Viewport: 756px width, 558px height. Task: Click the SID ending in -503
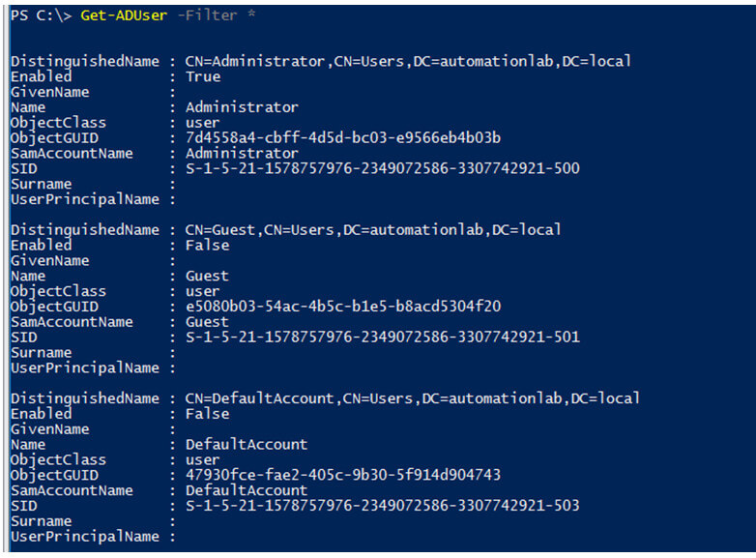click(x=383, y=506)
